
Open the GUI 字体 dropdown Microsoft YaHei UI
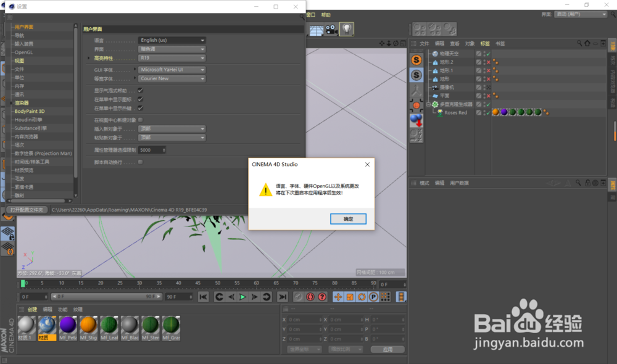point(172,70)
